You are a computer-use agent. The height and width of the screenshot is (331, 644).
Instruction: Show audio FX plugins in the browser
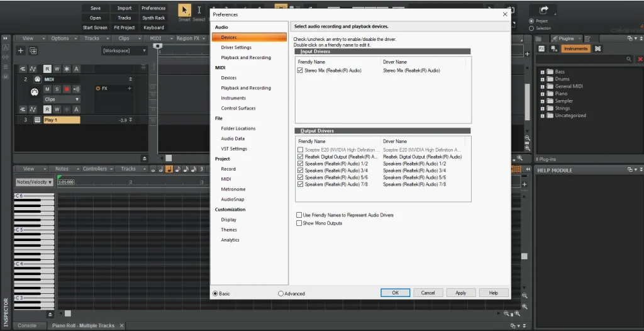tap(541, 48)
